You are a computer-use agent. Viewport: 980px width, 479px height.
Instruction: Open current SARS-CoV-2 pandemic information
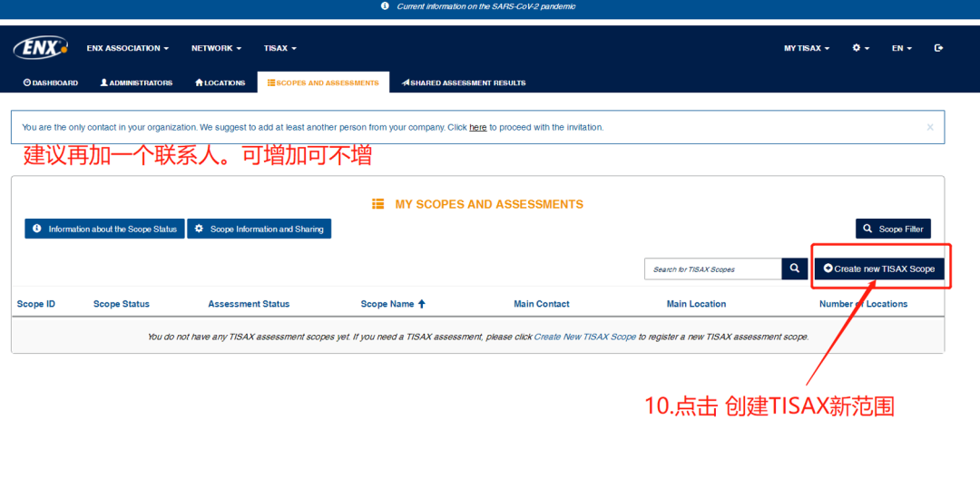485,6
